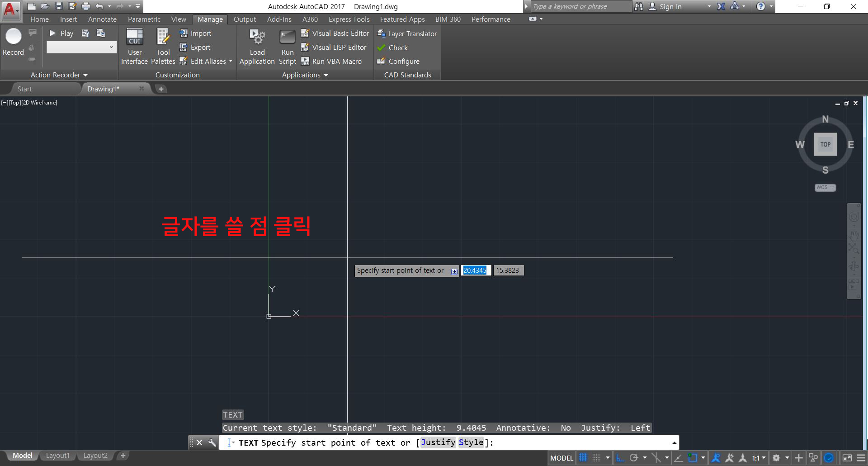Screen dimensions: 868x466
Task: Click Run VBA Macro
Action: click(331, 61)
